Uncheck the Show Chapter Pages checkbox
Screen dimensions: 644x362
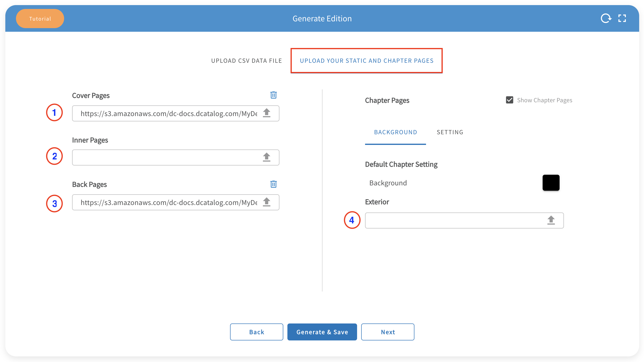coord(509,100)
